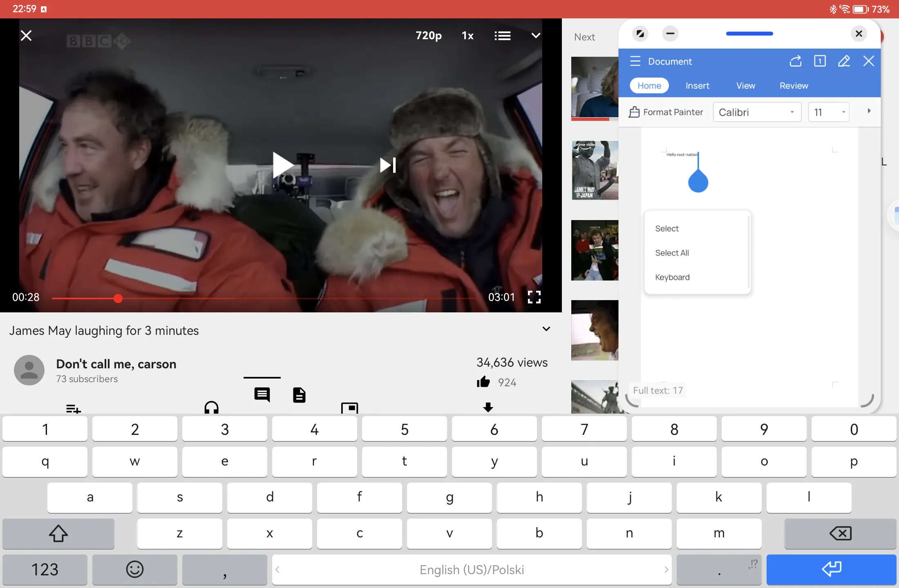Image resolution: width=899 pixels, height=588 pixels.
Task: Open the James May Japan thumbnail
Action: (x=595, y=170)
